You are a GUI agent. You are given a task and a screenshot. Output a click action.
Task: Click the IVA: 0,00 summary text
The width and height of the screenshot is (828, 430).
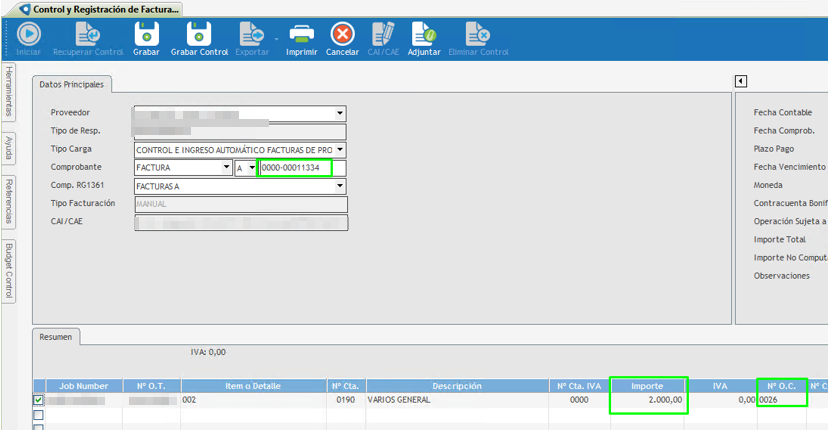click(x=208, y=352)
